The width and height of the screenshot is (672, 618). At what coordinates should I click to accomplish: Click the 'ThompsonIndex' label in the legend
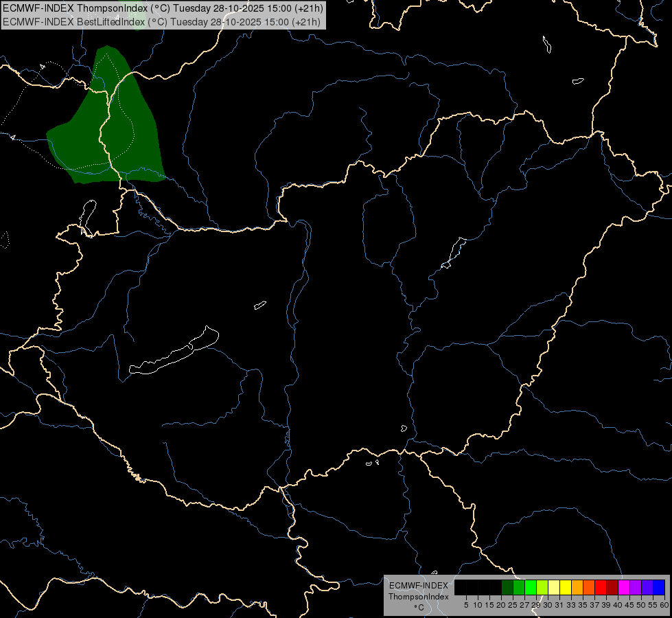pyautogui.click(x=419, y=597)
